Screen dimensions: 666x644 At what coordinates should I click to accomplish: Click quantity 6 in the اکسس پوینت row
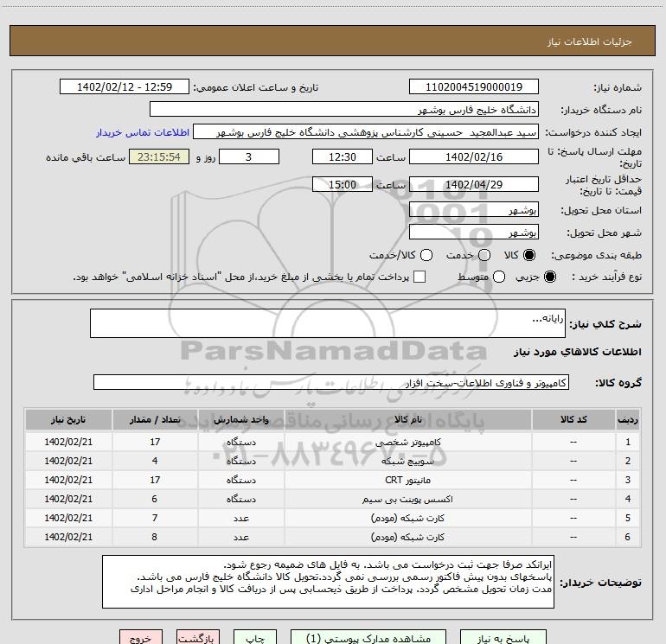coord(155,500)
